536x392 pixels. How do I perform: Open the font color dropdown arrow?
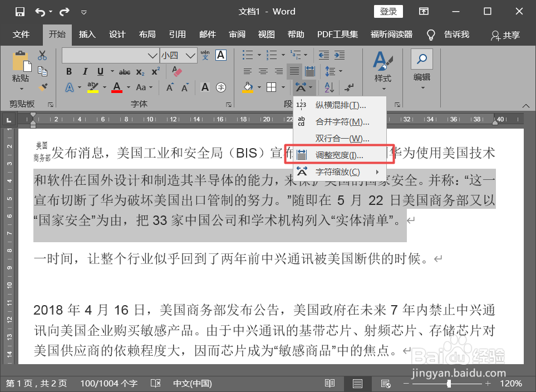pos(127,87)
